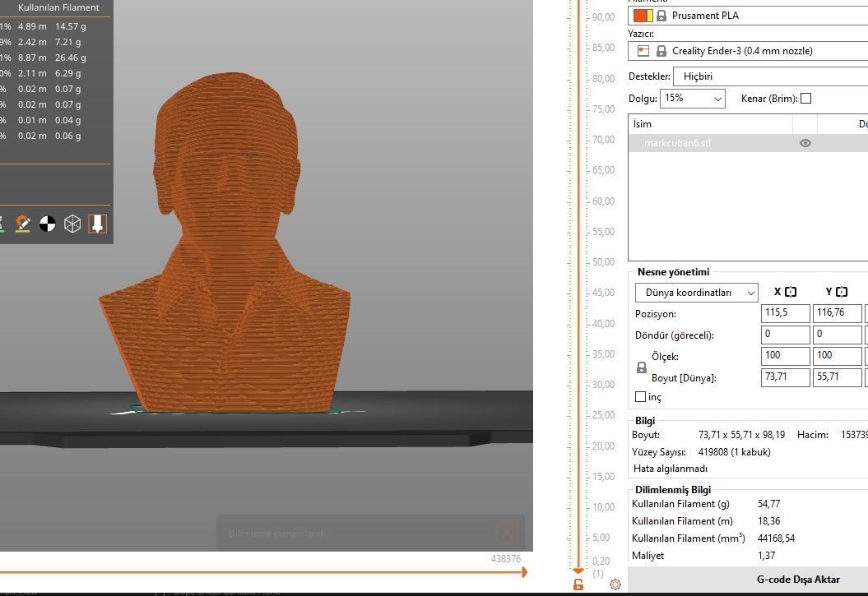Click the Pozisyon Y field 116,76
Viewport: 868px width, 596px height.
[837, 313]
